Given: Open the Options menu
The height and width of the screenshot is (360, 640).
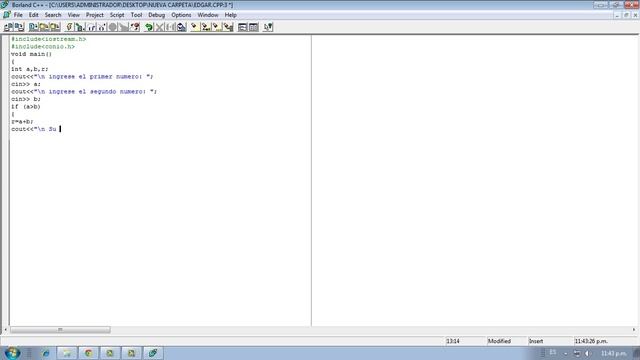Looking at the screenshot, I should [x=181, y=15].
